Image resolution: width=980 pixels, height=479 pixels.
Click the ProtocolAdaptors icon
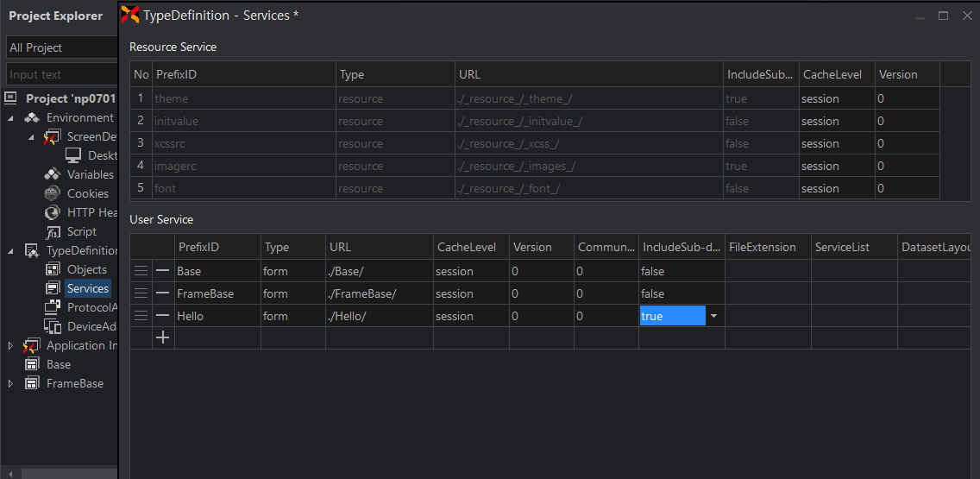[53, 307]
